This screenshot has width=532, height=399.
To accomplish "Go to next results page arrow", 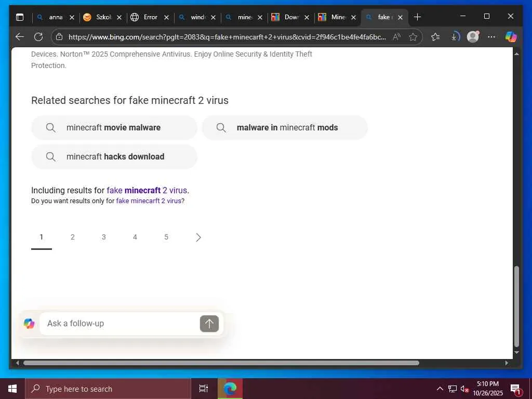I will click(198, 237).
